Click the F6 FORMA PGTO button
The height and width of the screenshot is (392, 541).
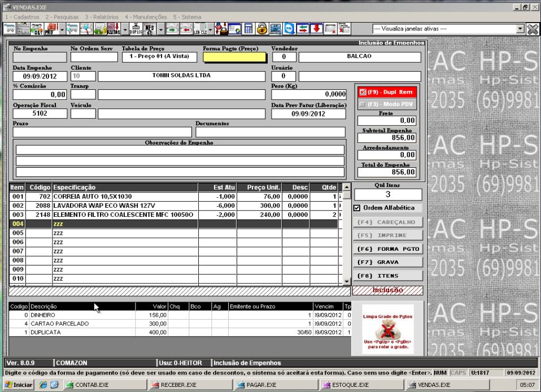coord(388,249)
